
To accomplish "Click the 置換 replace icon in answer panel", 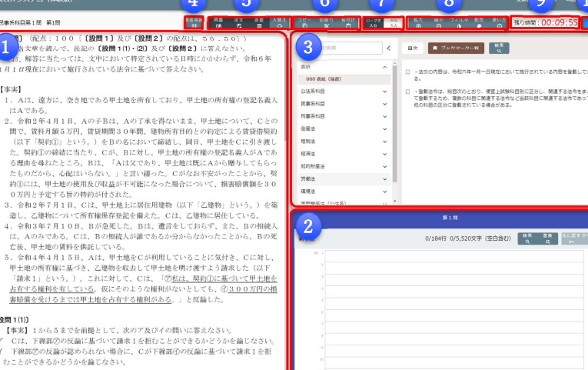I will pyautogui.click(x=547, y=238).
